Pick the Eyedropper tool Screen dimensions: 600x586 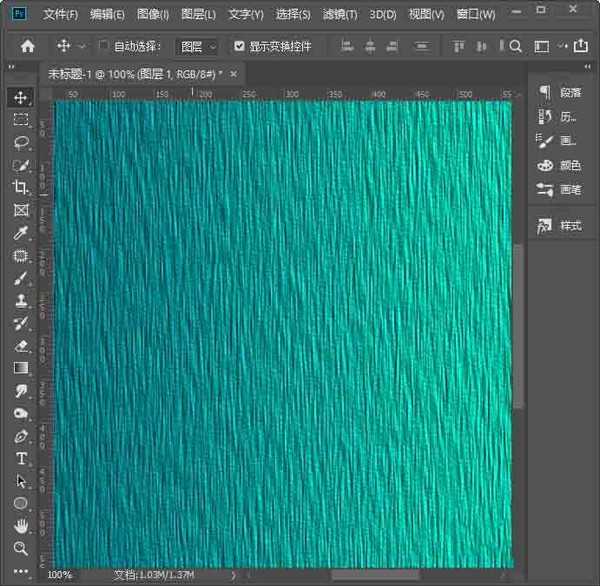pyautogui.click(x=21, y=233)
